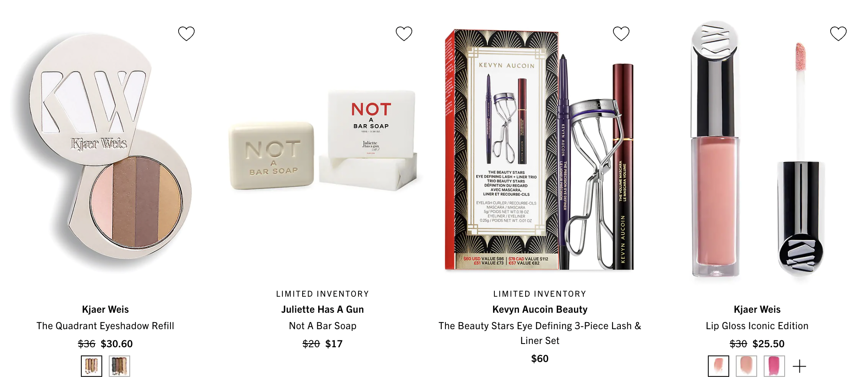Choose the hot pink lip gloss swatch

click(x=774, y=366)
